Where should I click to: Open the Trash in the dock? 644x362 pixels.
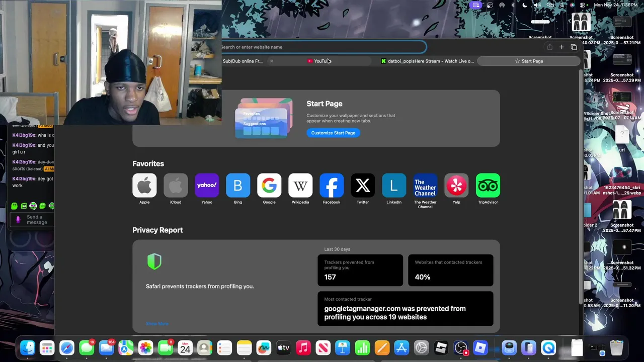click(x=616, y=347)
